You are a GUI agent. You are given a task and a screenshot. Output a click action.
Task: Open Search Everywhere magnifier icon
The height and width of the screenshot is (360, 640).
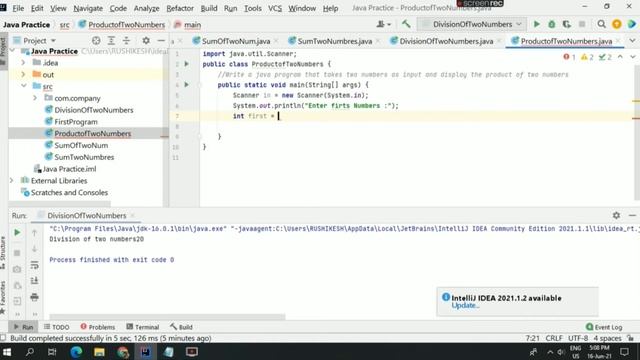tap(601, 24)
